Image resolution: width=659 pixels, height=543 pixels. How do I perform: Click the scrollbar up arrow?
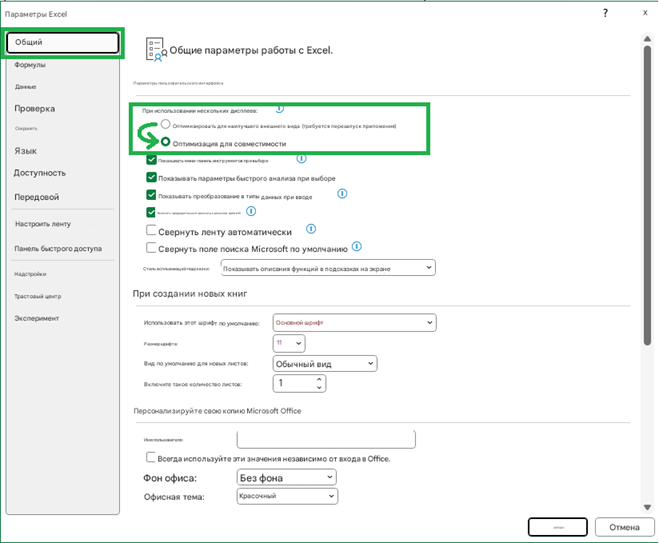pos(647,39)
